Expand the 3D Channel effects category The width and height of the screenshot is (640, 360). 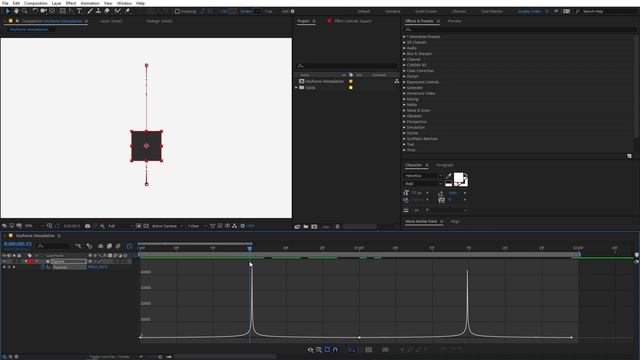[x=404, y=42]
